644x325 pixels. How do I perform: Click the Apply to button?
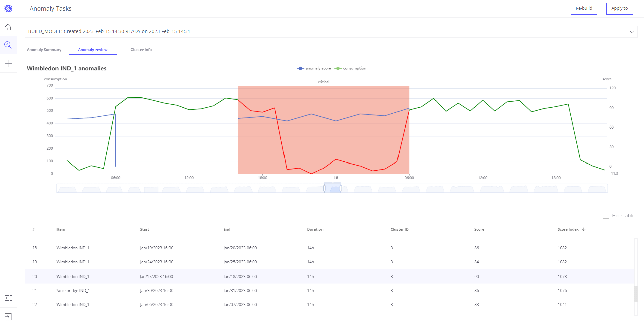(619, 8)
